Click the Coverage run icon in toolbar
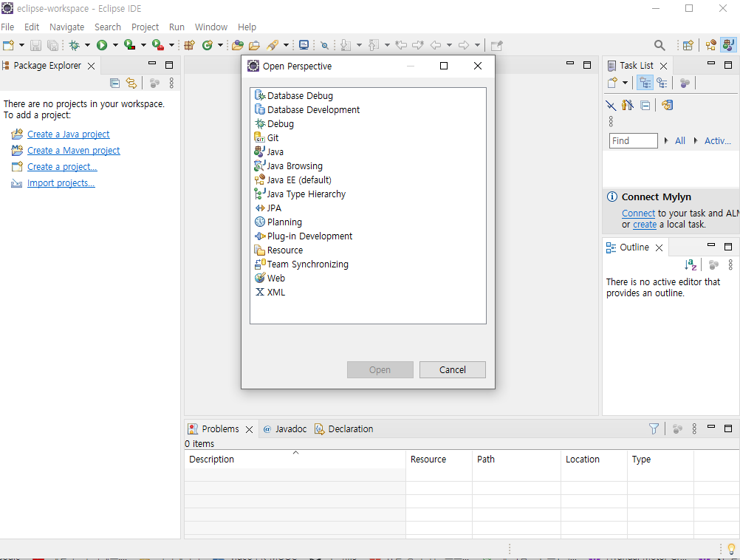Image resolution: width=740 pixels, height=560 pixels. 130,45
